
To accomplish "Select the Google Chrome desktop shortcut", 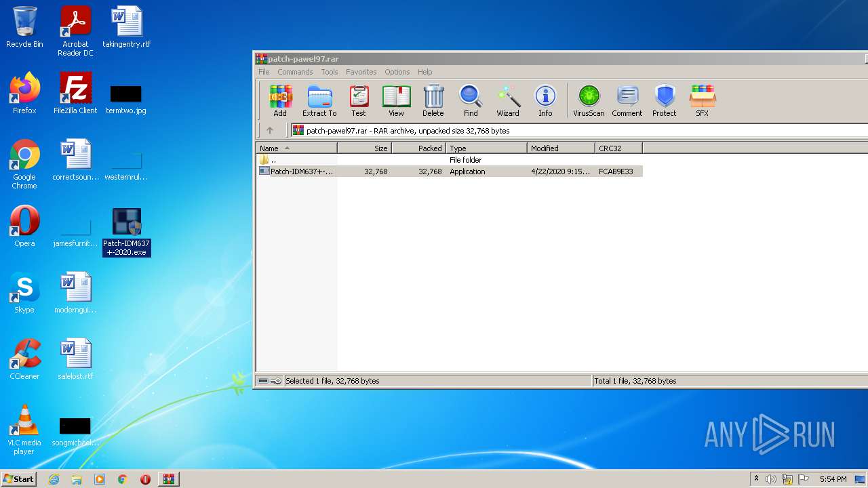I will (24, 164).
